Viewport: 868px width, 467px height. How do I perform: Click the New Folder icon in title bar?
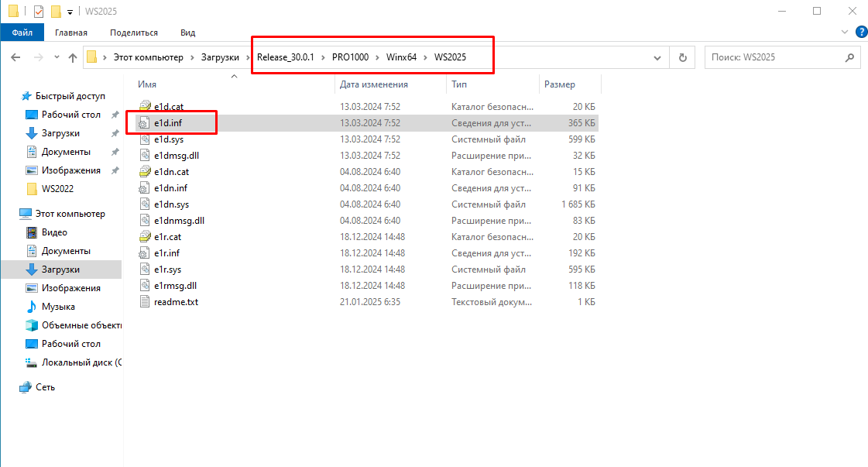[56, 12]
